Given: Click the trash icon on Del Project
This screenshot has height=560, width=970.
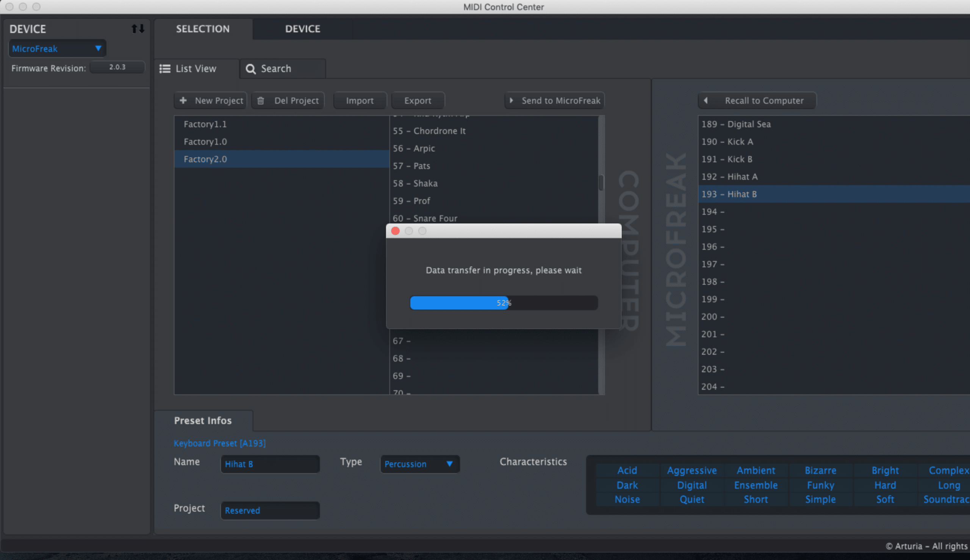Looking at the screenshot, I should [x=260, y=101].
